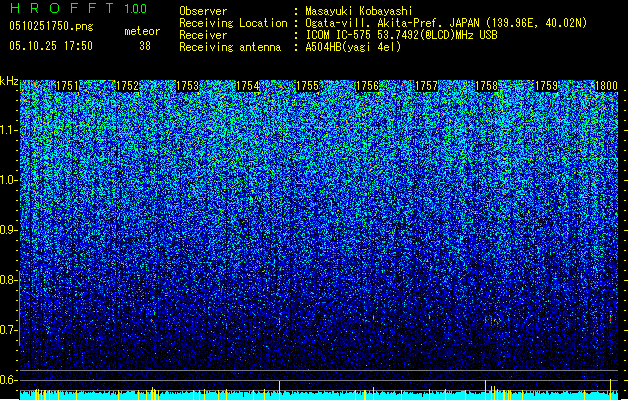Click the Receiving Location label
The width and height of the screenshot is (629, 400).
click(x=233, y=23)
